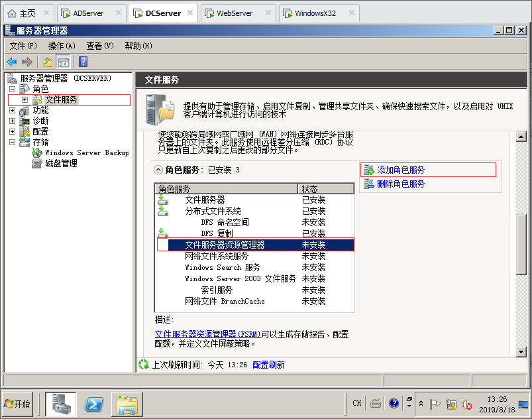
Task: Click the 功能 node icon in tree
Action: pyautogui.click(x=25, y=110)
